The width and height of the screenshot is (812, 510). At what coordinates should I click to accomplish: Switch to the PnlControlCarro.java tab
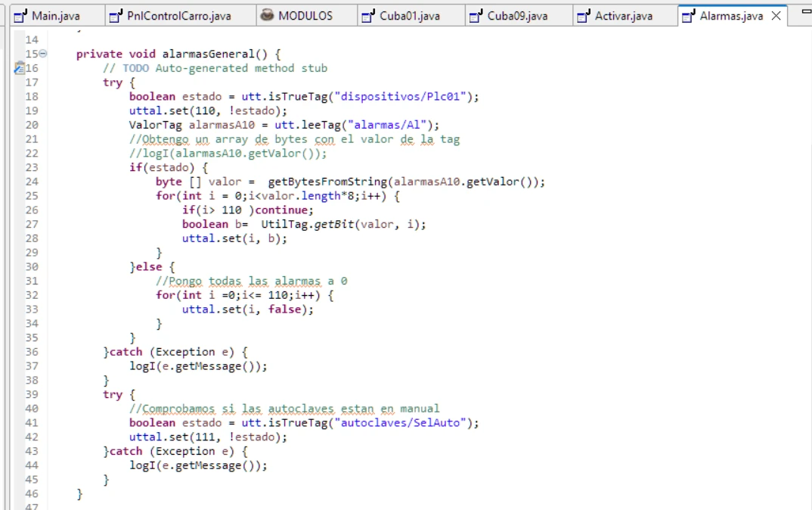[x=179, y=16]
